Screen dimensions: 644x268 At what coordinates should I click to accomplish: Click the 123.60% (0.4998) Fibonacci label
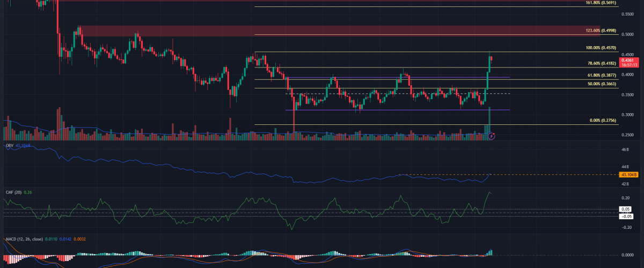(601, 31)
